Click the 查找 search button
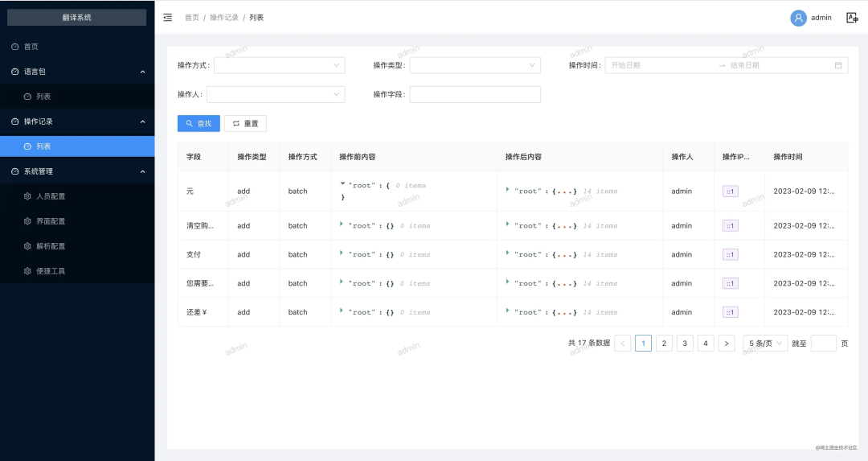 [199, 124]
